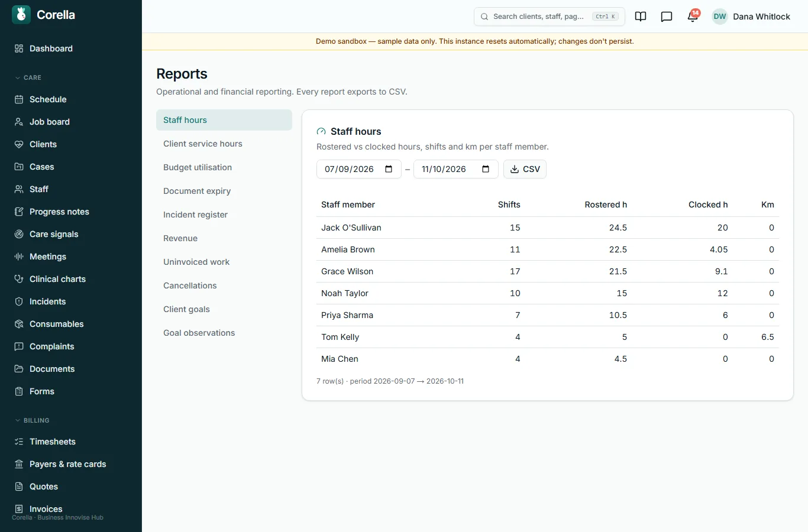Image resolution: width=808 pixels, height=532 pixels.
Task: Open the docs book icon in header
Action: click(x=641, y=17)
